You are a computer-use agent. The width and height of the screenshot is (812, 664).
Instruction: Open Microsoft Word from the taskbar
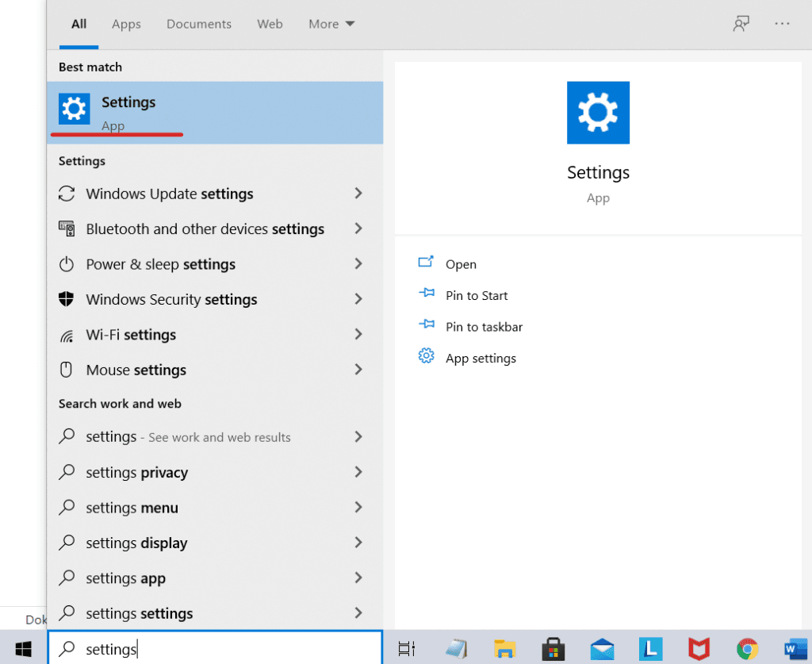coord(795,648)
